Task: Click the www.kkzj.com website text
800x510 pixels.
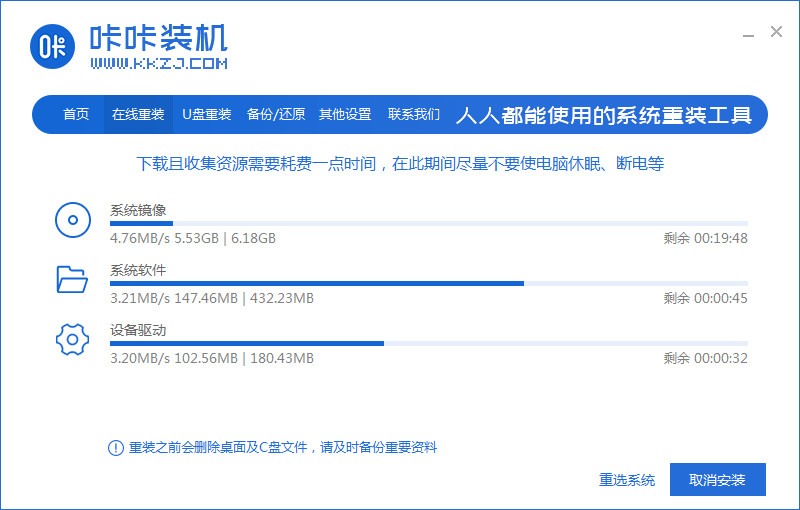Action: tap(159, 63)
